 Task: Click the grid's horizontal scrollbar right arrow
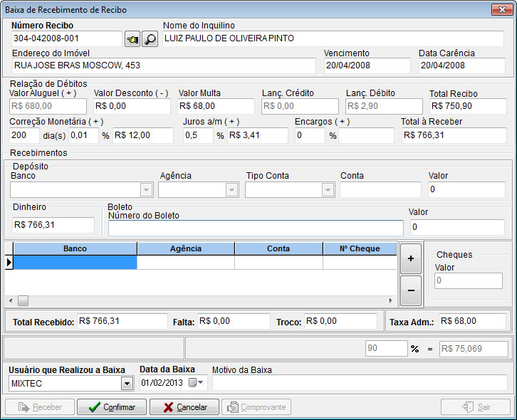coord(390,300)
